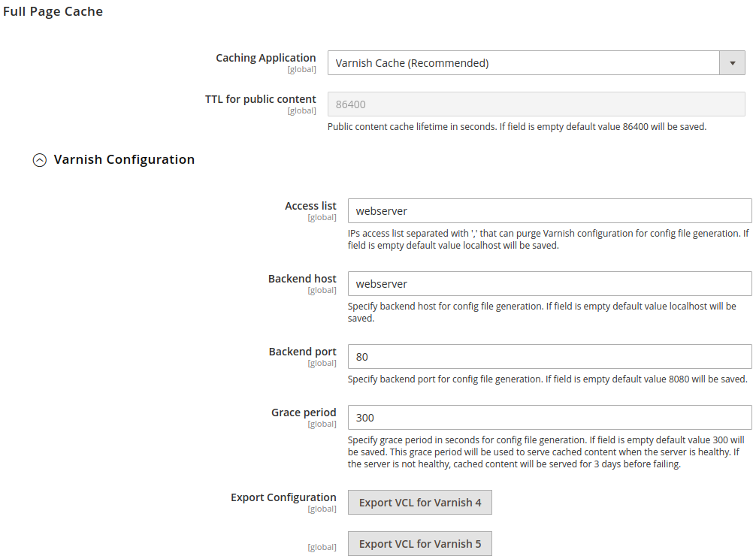This screenshot has height=559, width=756.
Task: Click the Access list label
Action: (310, 206)
